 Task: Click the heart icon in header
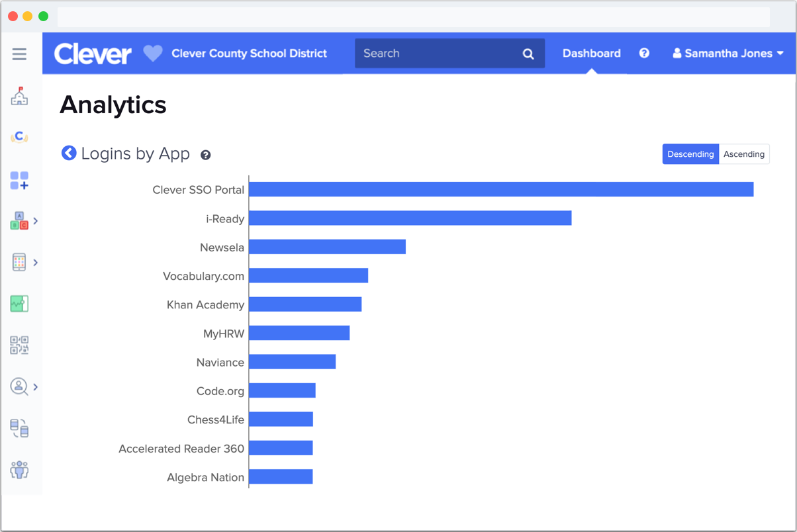pyautogui.click(x=153, y=54)
